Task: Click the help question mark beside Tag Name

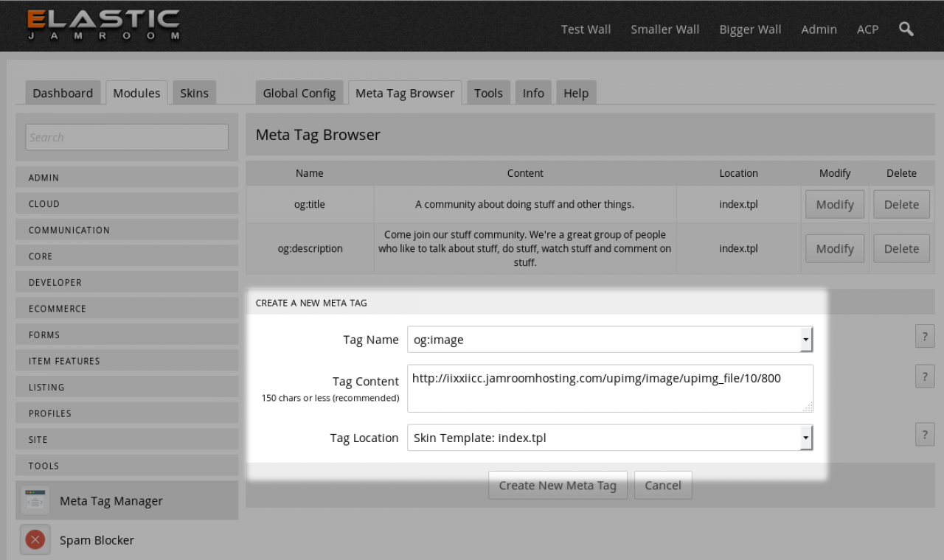Action: click(x=924, y=336)
